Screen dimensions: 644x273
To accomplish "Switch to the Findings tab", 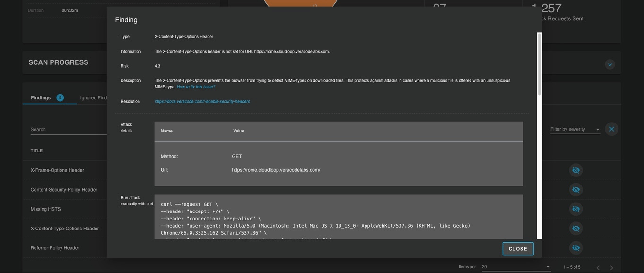I will [41, 98].
